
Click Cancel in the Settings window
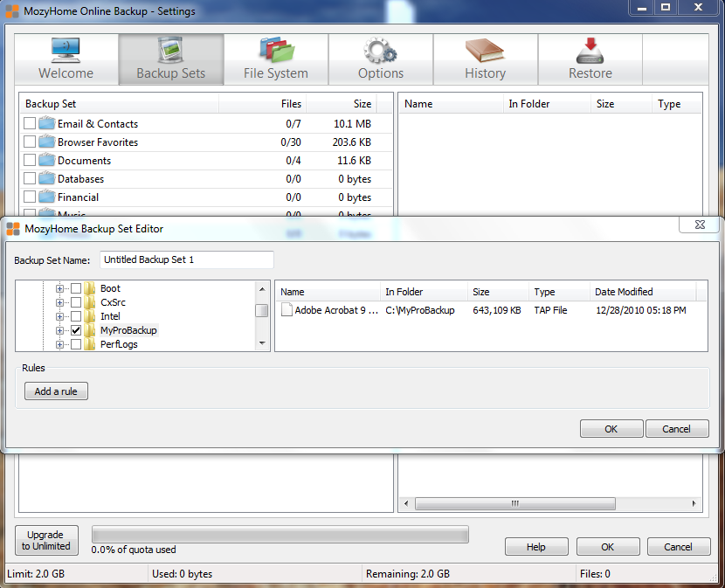[679, 546]
